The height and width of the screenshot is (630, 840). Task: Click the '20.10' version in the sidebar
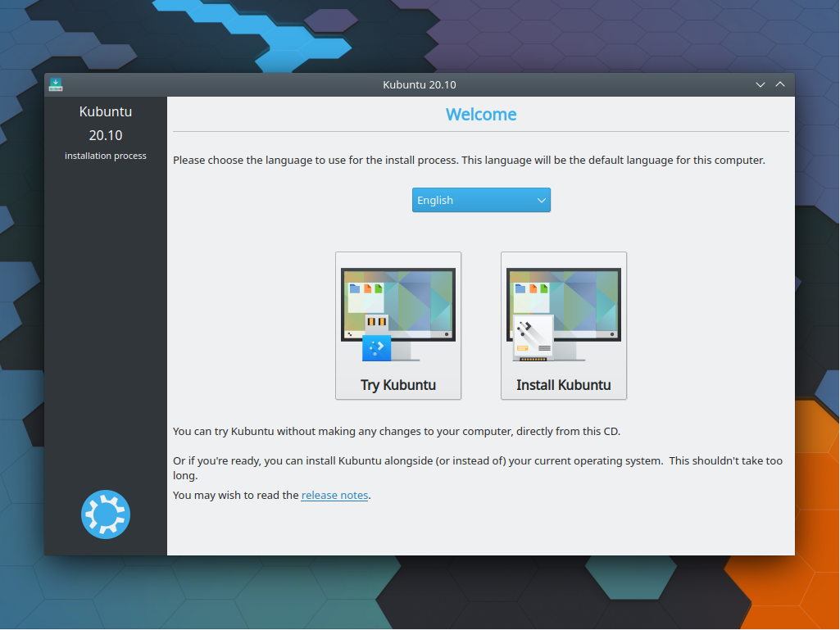(x=106, y=135)
